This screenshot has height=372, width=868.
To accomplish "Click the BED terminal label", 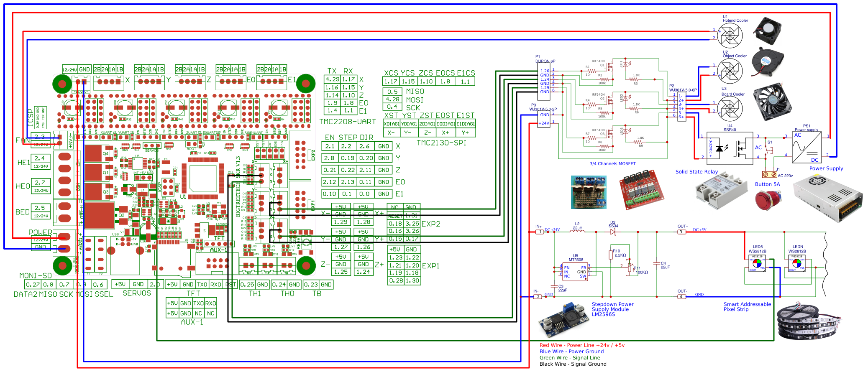I will (x=22, y=212).
